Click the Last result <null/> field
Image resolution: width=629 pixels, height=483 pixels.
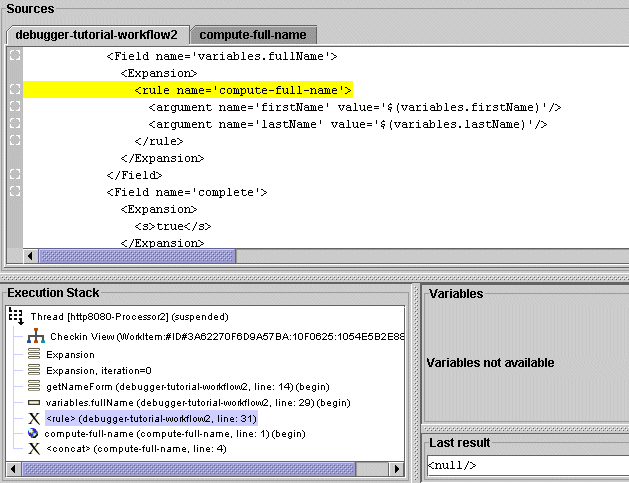pos(528,465)
